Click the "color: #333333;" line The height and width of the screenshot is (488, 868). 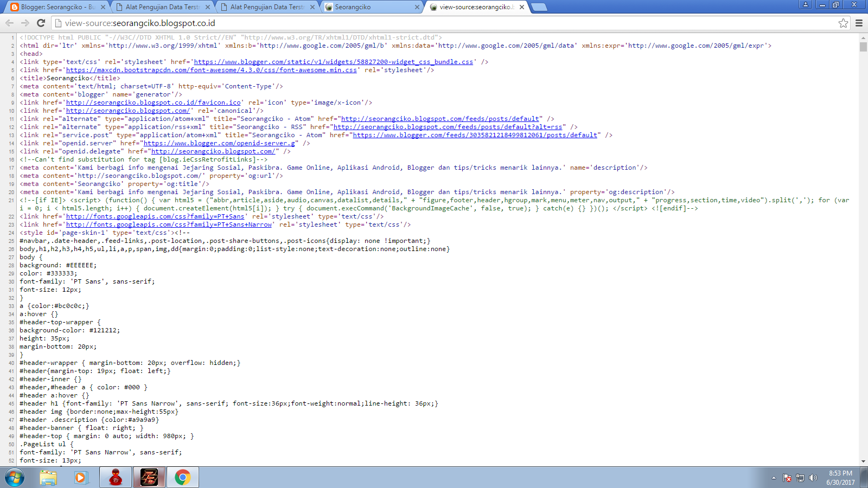[48, 273]
